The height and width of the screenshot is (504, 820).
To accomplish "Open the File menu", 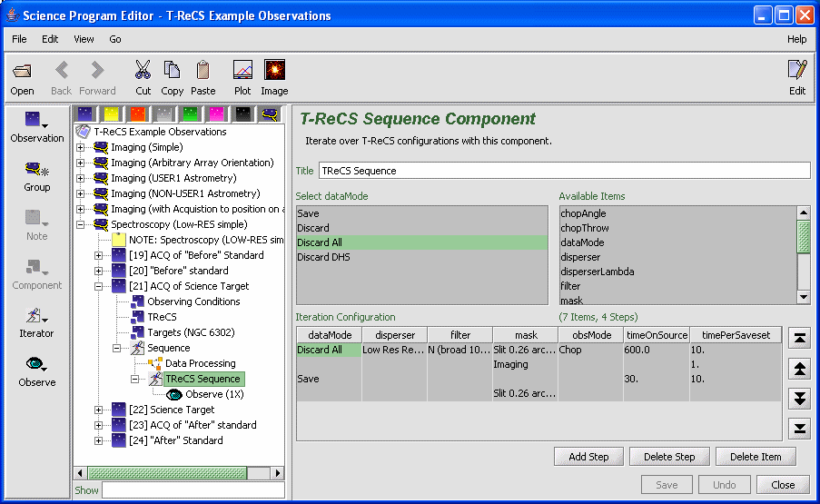I will click(x=19, y=39).
